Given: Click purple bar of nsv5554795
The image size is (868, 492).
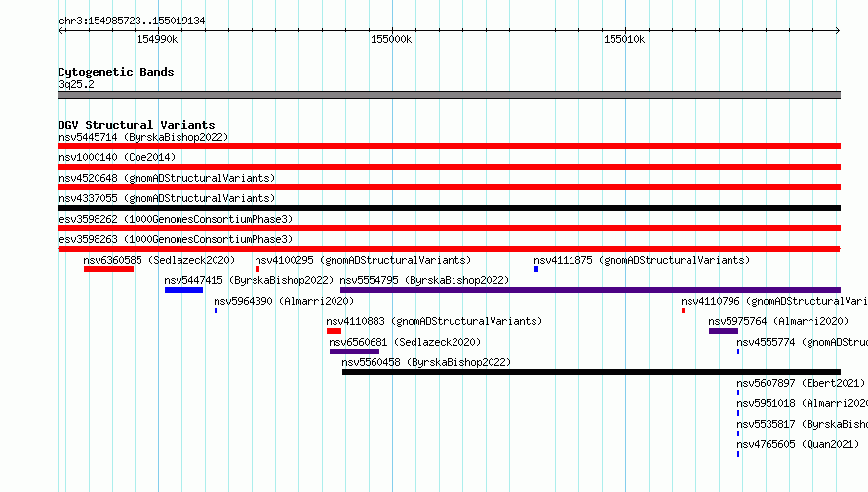Looking at the screenshot, I should (591, 290).
